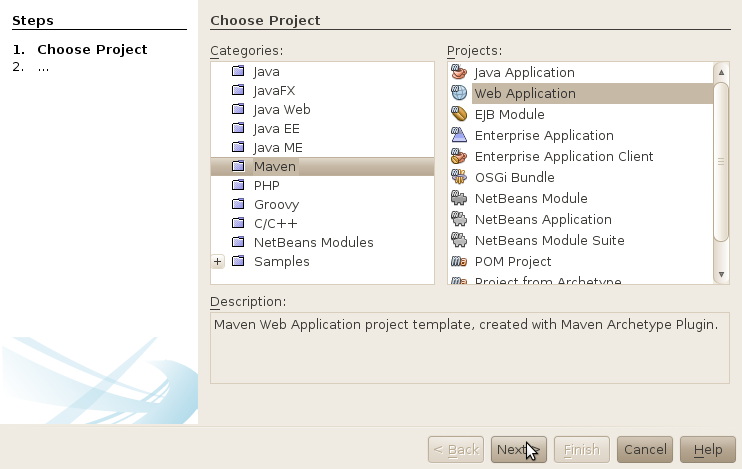Select the Samples category label
Screen dimensions: 742x469
pos(282,261)
